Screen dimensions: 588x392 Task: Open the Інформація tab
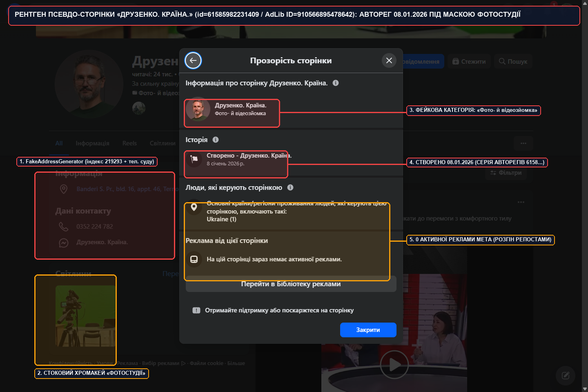pyautogui.click(x=92, y=143)
